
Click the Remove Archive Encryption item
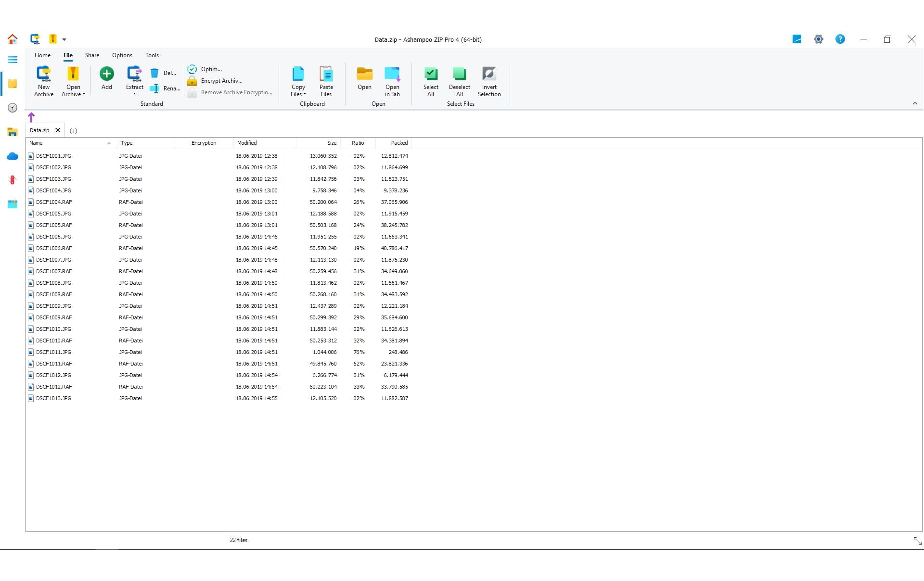(x=230, y=92)
